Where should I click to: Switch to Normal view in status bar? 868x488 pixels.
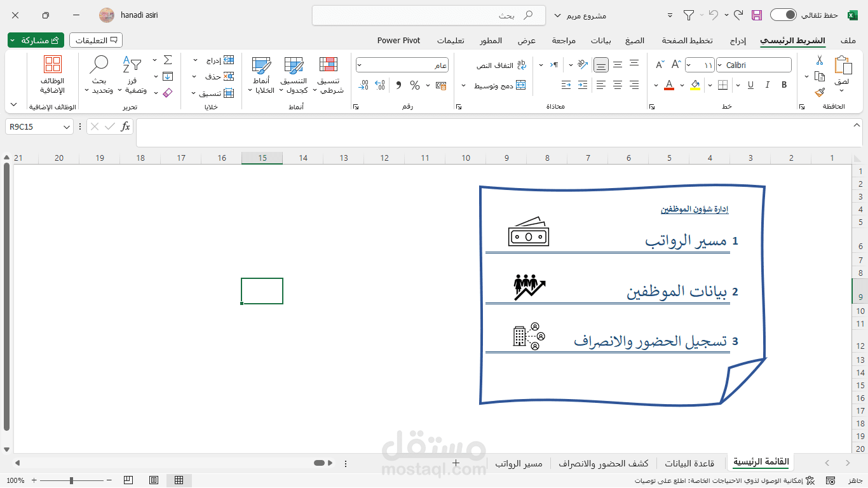click(x=179, y=480)
